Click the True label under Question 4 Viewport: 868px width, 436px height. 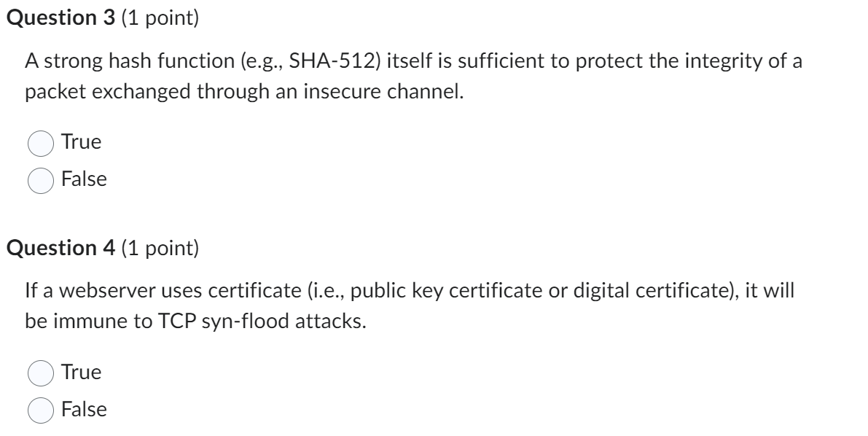(x=82, y=372)
